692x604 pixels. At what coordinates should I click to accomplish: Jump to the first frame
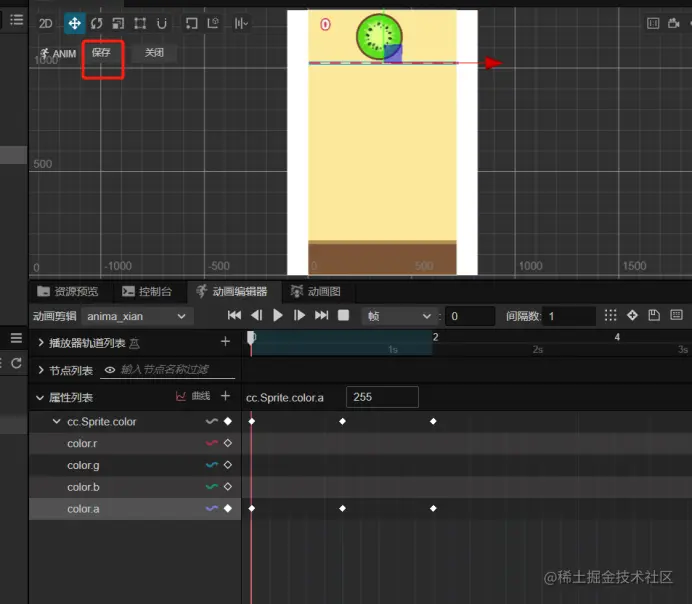point(234,315)
